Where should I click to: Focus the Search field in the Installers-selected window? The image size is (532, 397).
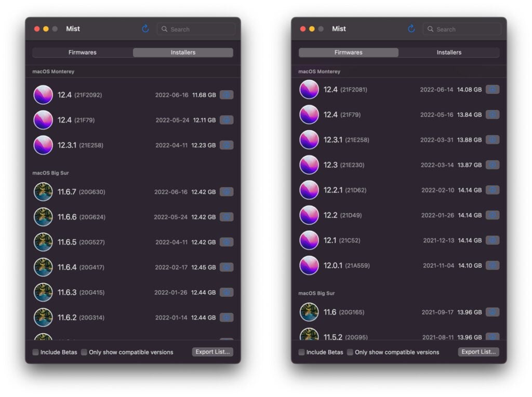coord(196,29)
